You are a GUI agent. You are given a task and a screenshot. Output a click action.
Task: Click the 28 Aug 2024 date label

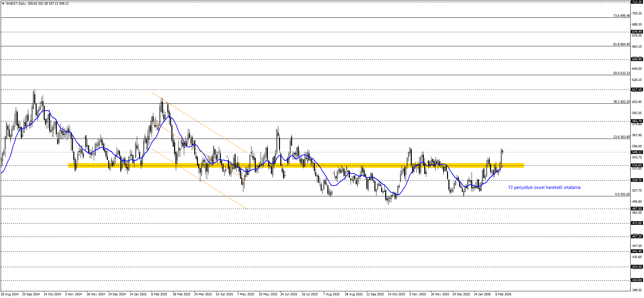click(10, 294)
